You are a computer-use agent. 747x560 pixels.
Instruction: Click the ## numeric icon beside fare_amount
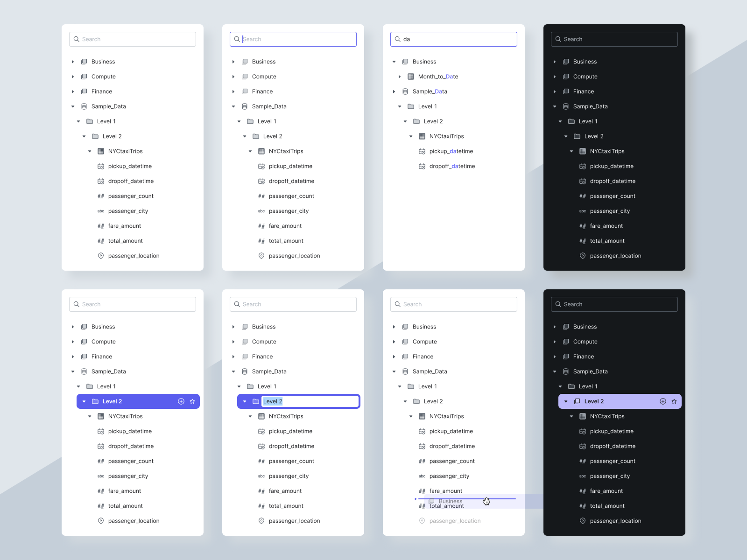tap(101, 226)
